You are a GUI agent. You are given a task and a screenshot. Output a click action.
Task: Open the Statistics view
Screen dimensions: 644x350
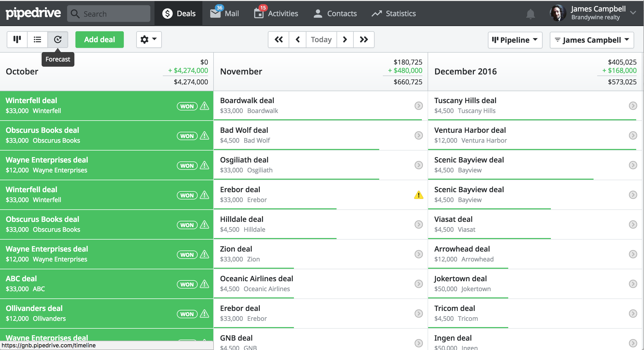(x=394, y=13)
